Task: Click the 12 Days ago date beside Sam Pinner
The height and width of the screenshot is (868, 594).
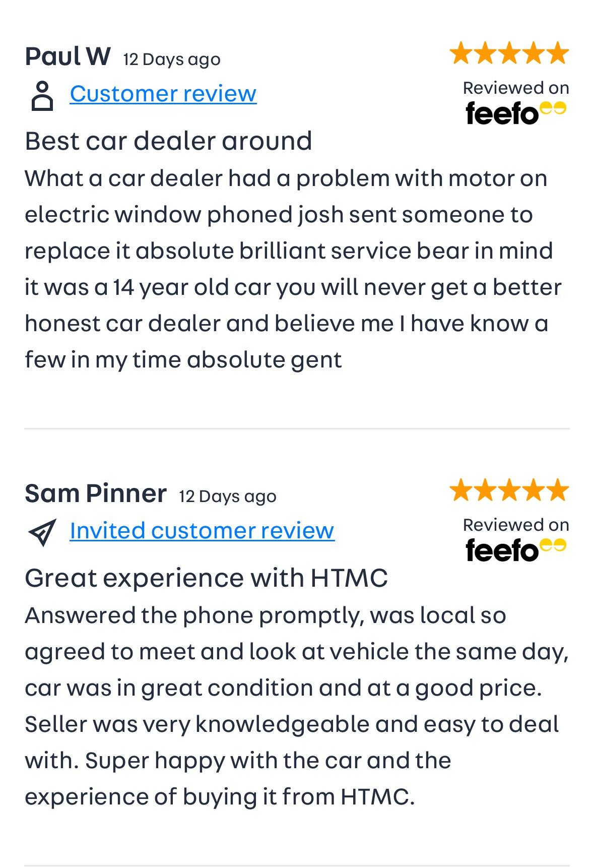Action: coord(228,497)
